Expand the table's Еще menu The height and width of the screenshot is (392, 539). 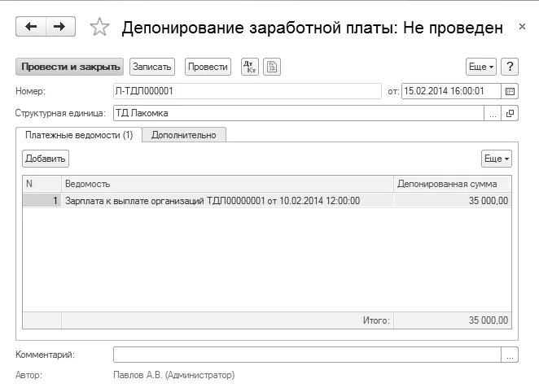tap(497, 159)
